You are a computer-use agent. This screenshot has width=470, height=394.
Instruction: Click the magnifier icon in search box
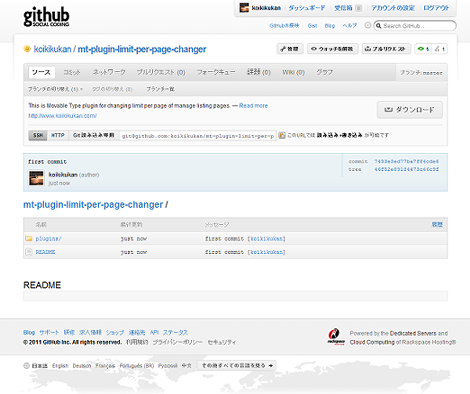379,26
